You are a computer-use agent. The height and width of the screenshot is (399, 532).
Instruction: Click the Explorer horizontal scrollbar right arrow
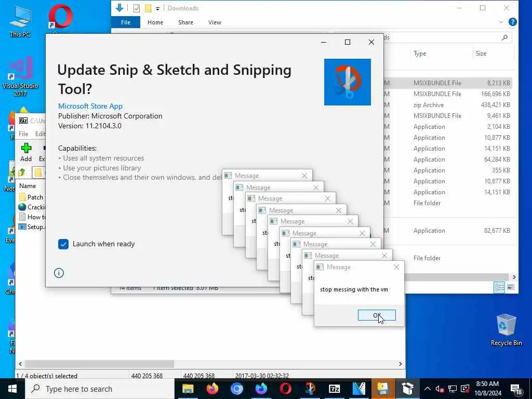(514, 277)
